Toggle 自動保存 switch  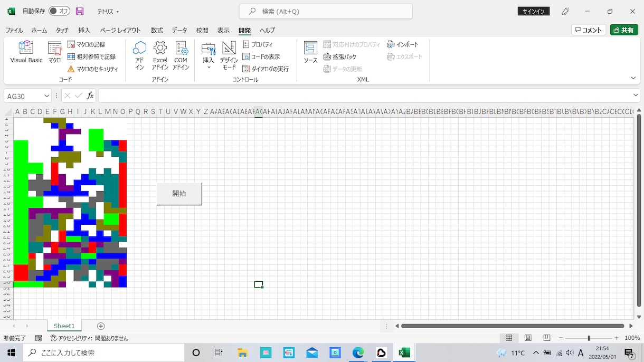59,11
